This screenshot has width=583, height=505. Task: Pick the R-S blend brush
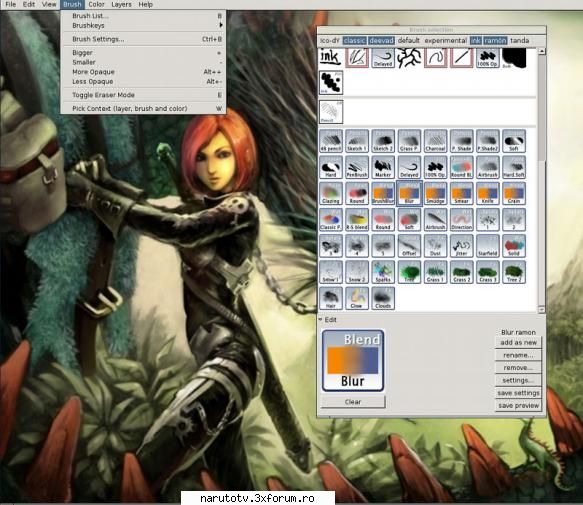coord(357,219)
